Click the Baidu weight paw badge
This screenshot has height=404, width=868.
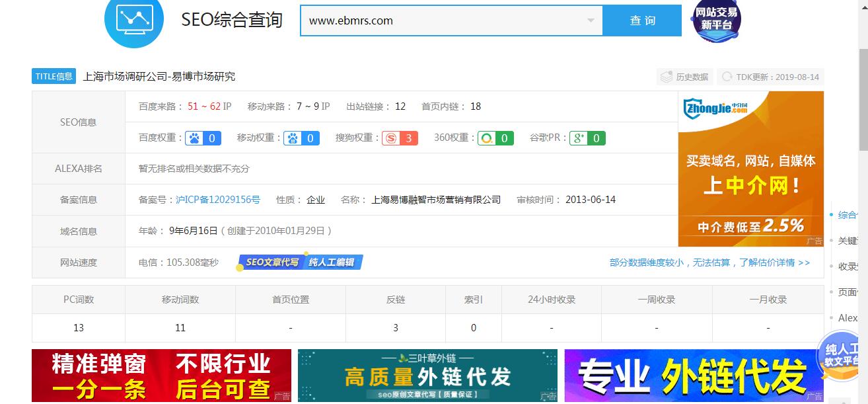(203, 138)
